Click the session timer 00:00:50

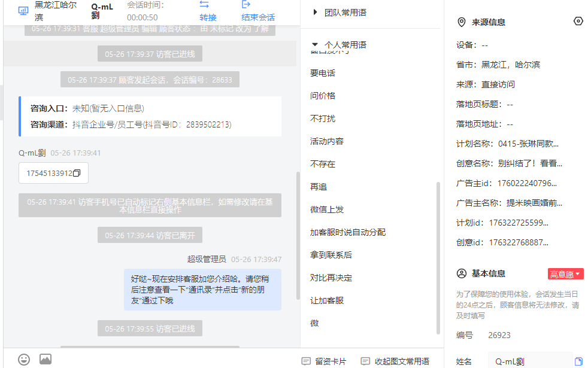142,17
